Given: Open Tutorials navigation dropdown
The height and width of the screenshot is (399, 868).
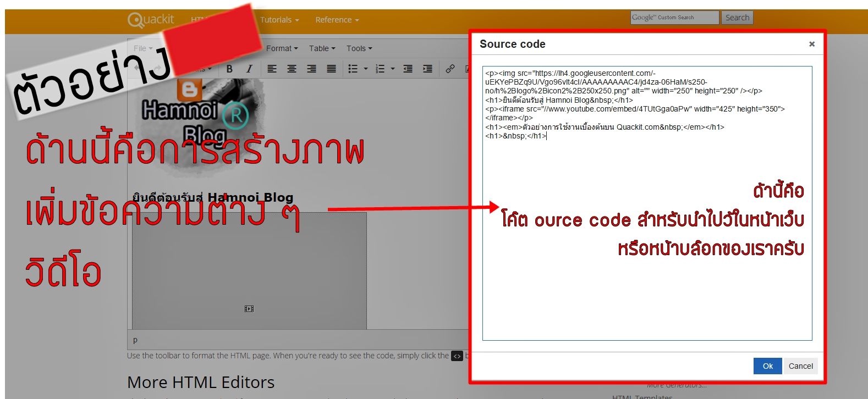Looking at the screenshot, I should tap(279, 20).
